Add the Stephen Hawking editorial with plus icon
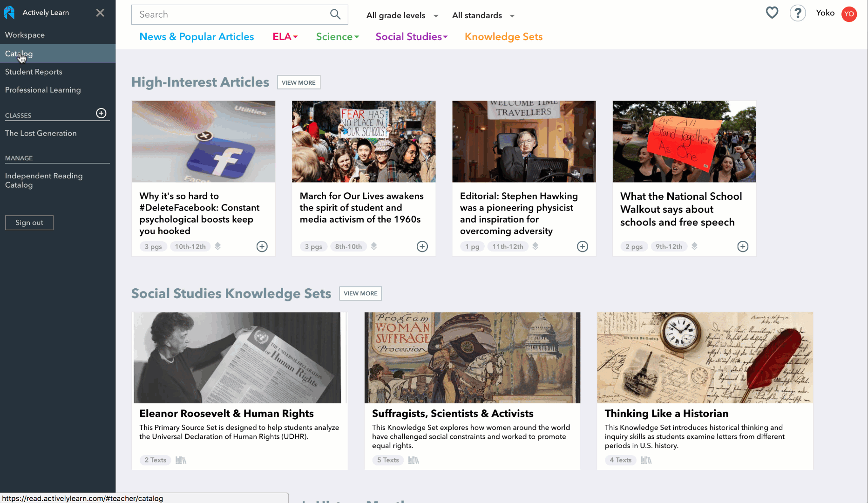This screenshot has width=868, height=503. coord(583,246)
